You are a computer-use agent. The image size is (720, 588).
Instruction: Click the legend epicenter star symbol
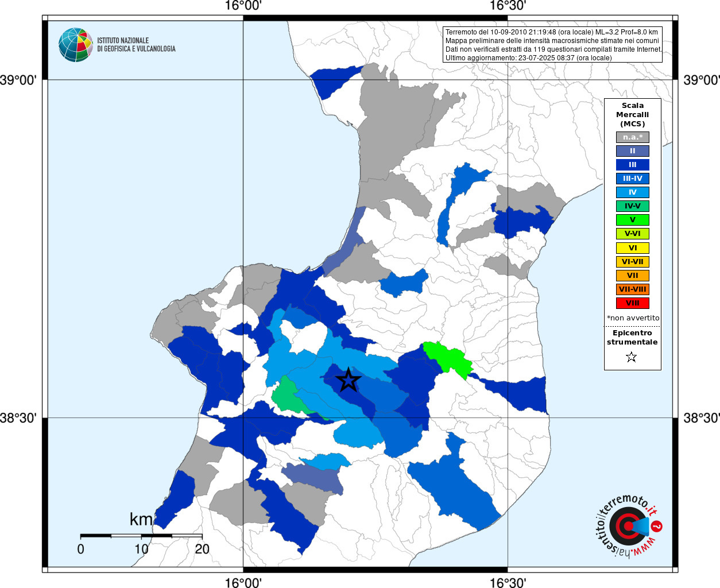[632, 357]
